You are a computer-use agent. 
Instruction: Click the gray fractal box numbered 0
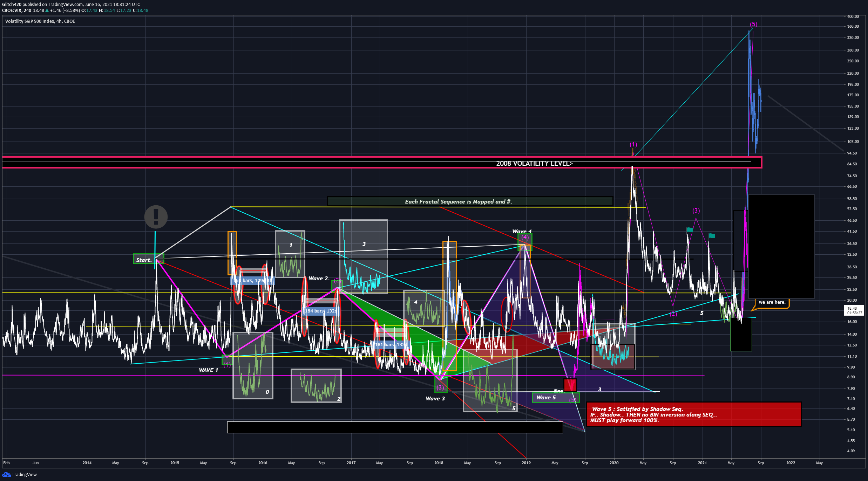pyautogui.click(x=253, y=365)
